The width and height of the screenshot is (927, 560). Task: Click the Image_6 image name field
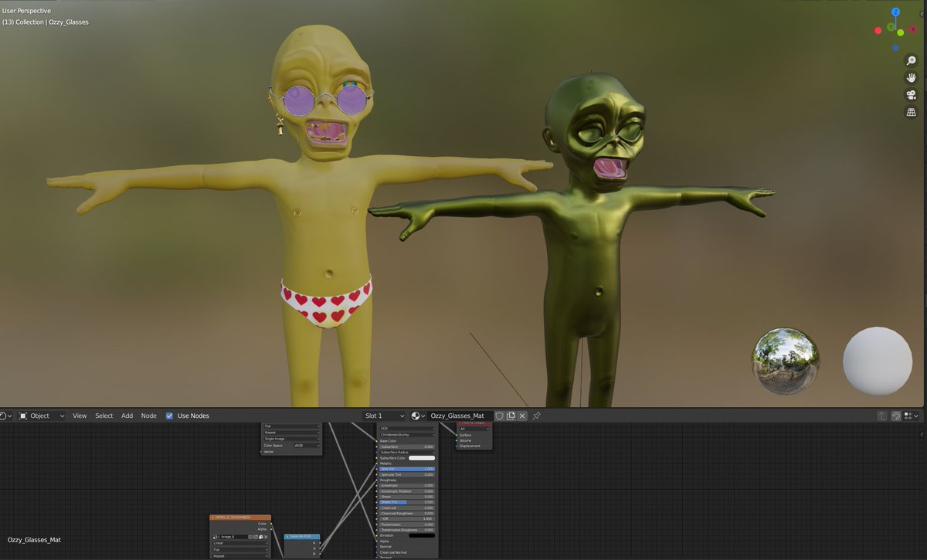pos(234,537)
